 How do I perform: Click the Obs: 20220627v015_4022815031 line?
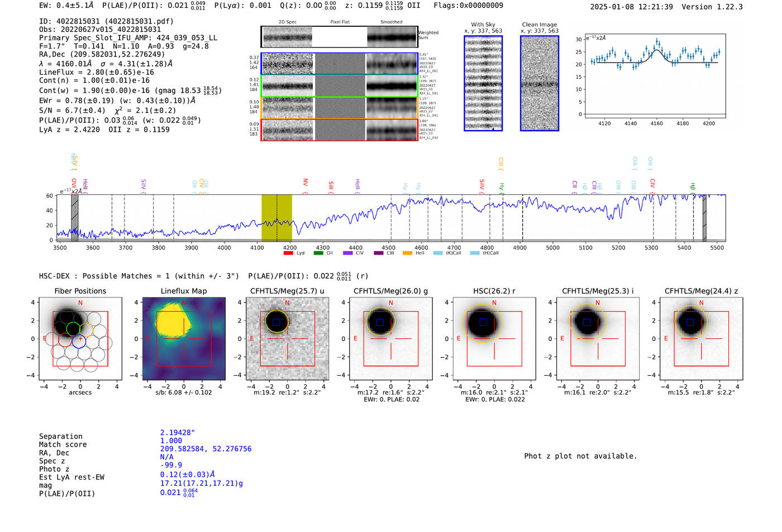click(100, 30)
